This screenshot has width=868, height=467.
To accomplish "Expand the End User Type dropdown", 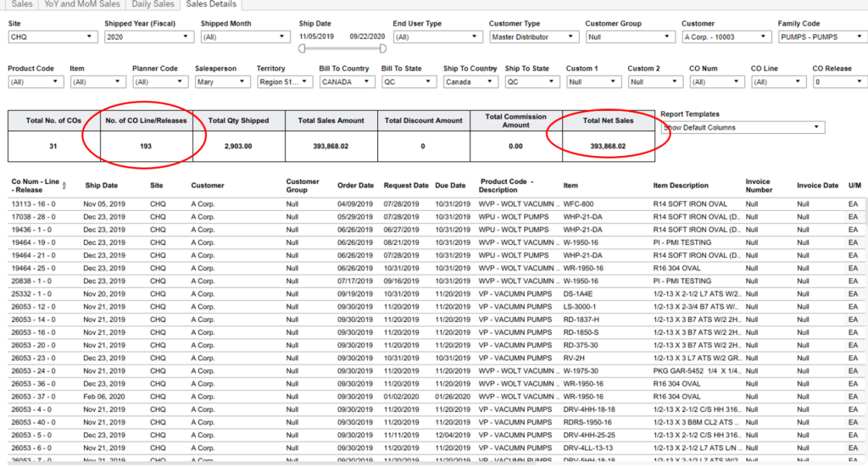I will 437,37.
